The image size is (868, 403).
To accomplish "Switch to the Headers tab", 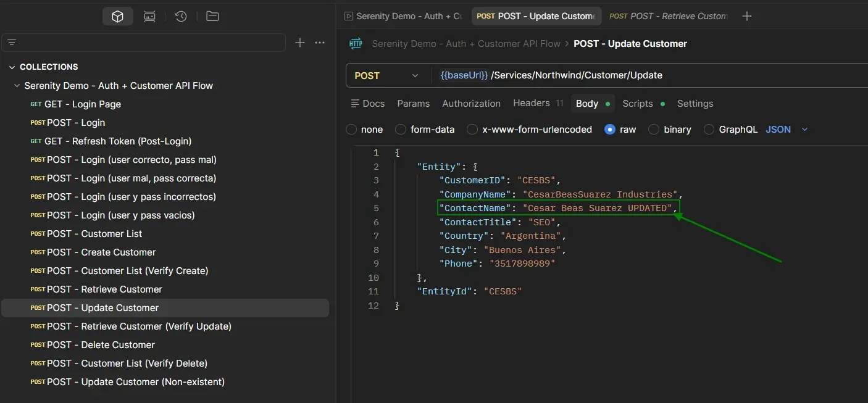I will 532,103.
